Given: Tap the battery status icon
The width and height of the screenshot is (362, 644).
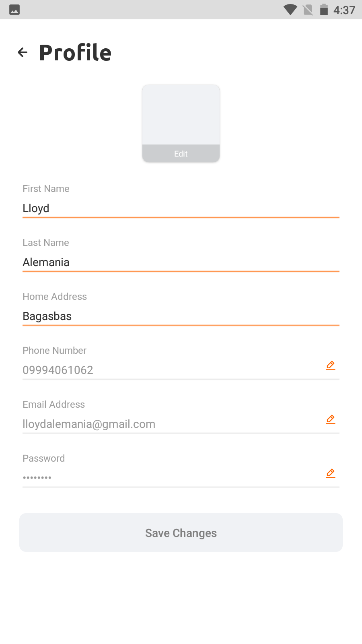Looking at the screenshot, I should tap(324, 10).
